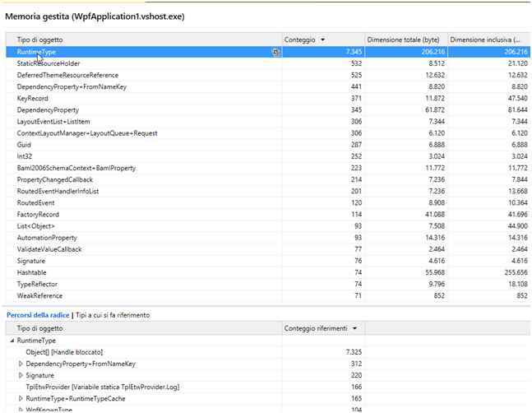
Task: Select Object[] [Handle bloccato] tree item
Action: pyautogui.click(x=64, y=352)
